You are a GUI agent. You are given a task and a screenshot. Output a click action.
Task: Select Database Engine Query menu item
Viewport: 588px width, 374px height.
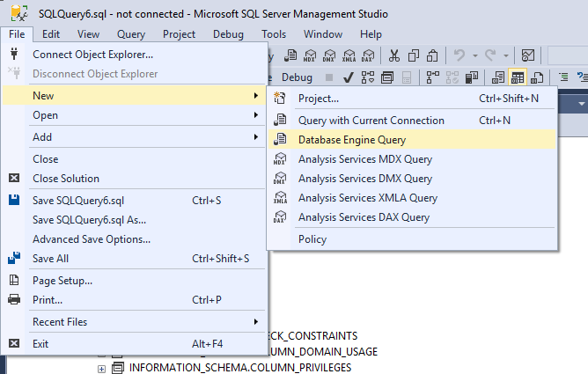[x=352, y=140]
